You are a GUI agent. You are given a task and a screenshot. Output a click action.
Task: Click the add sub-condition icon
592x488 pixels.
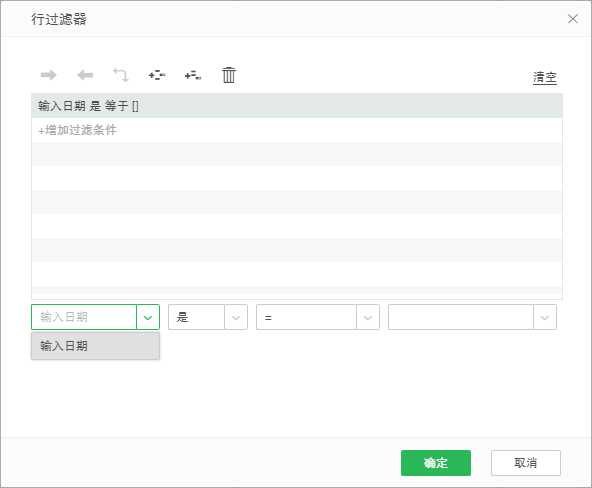193,75
